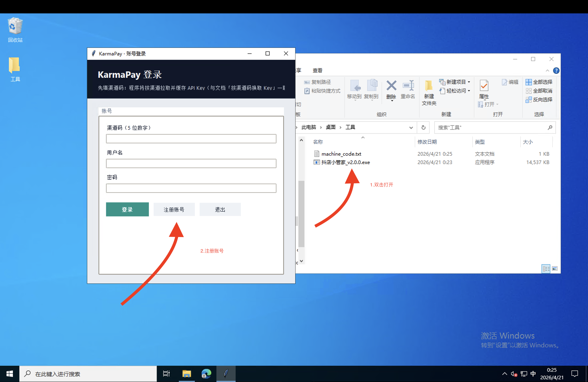Click the 删除 red X icon

point(391,86)
